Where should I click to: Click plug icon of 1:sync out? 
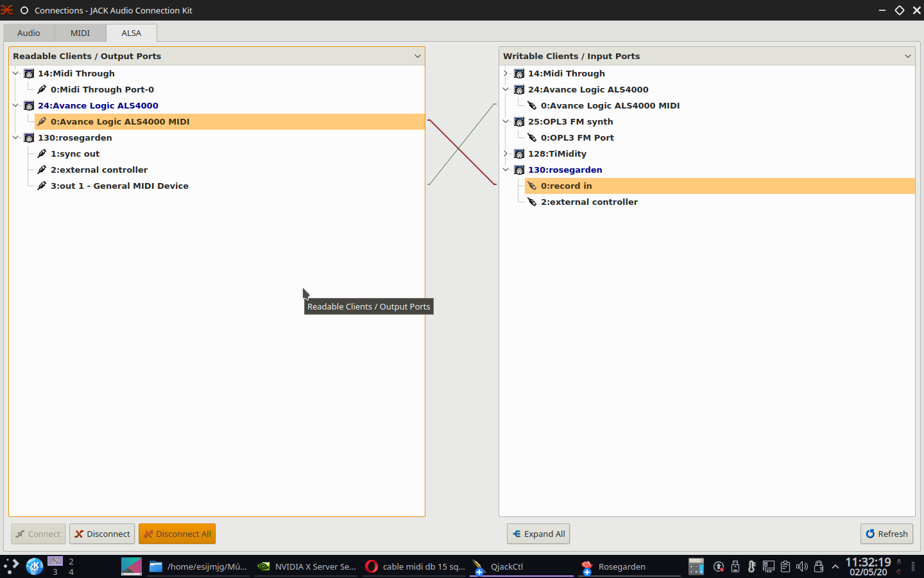tap(42, 153)
